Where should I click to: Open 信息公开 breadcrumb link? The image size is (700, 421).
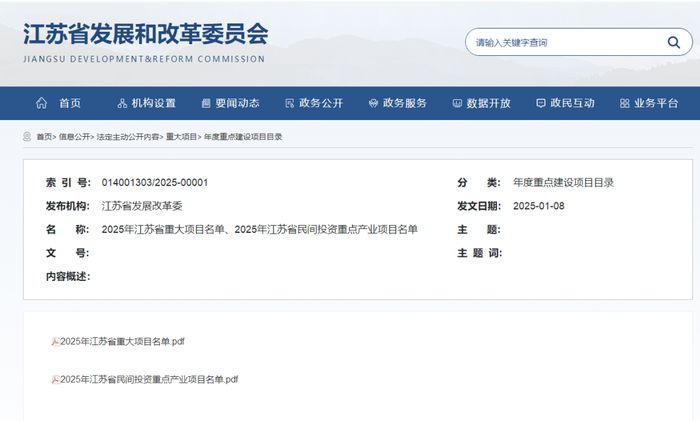pyautogui.click(x=74, y=137)
